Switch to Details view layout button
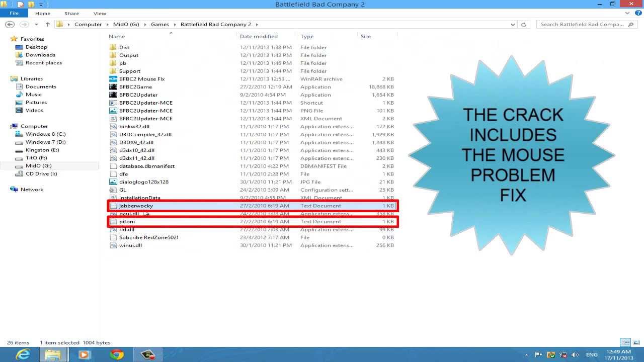This screenshot has height=362, width=644. 625,342
